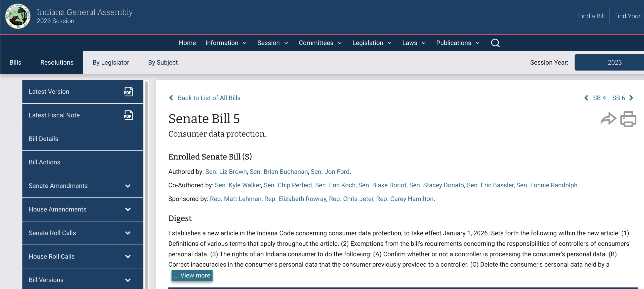Open search via the magnifying glass icon
Screen dimensions: 644x289
click(x=495, y=43)
